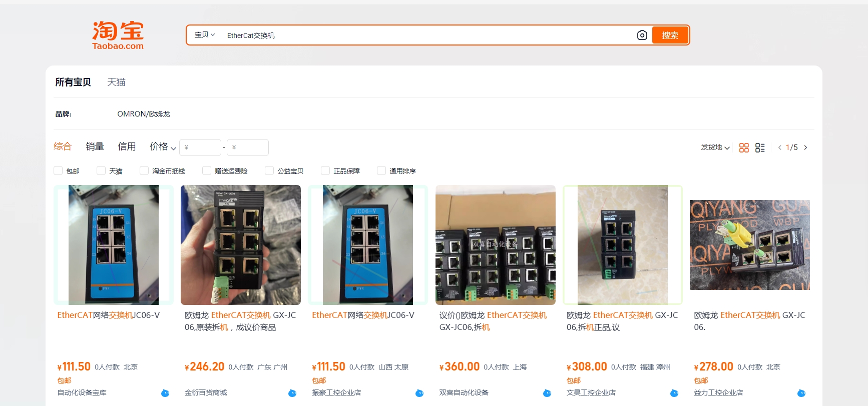868x406 pixels.
Task: Open Wangwang chat icon for 双喜自动化设备
Action: [x=547, y=393]
